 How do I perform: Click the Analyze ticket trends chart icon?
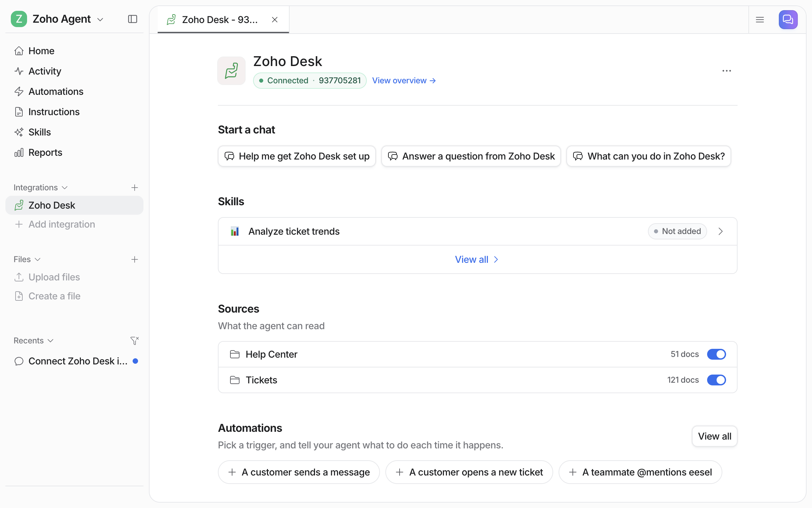pyautogui.click(x=235, y=231)
